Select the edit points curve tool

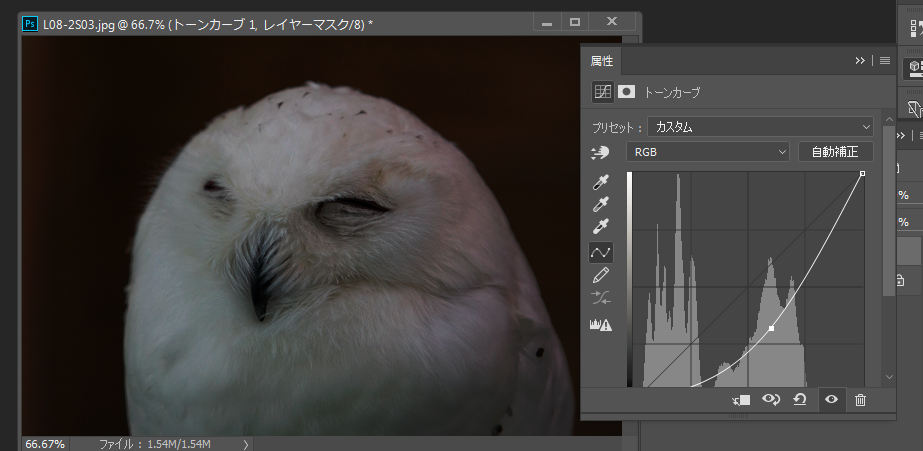point(601,252)
